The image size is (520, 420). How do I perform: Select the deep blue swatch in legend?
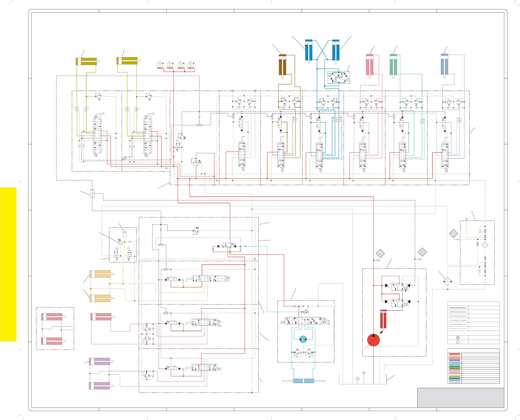pyautogui.click(x=455, y=378)
